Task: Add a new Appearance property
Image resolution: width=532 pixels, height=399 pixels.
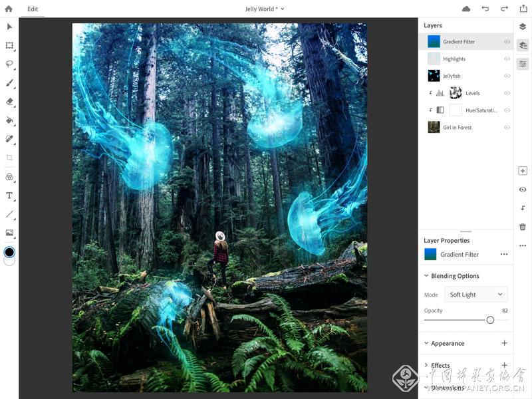Action: click(x=505, y=343)
